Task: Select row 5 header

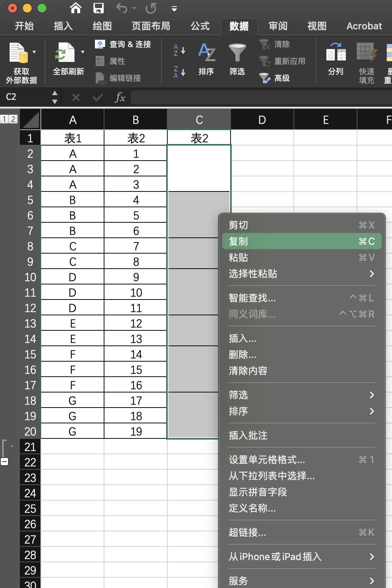Action: 30,200
